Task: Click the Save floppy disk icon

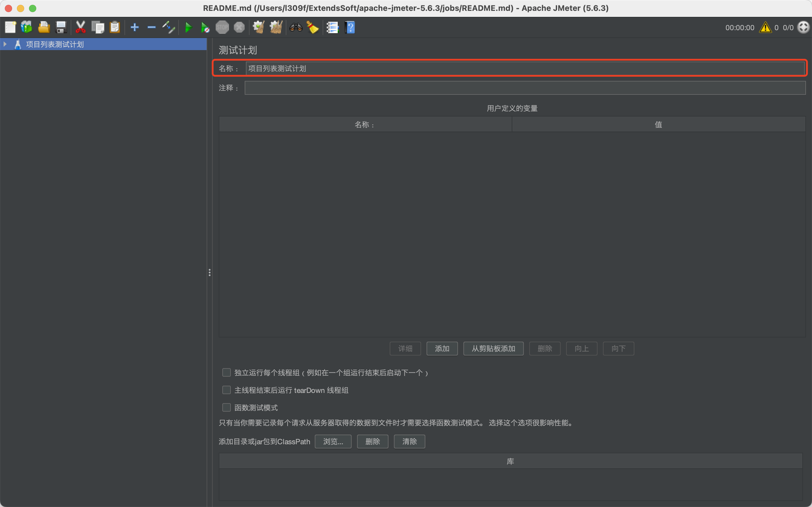Action: (x=61, y=27)
